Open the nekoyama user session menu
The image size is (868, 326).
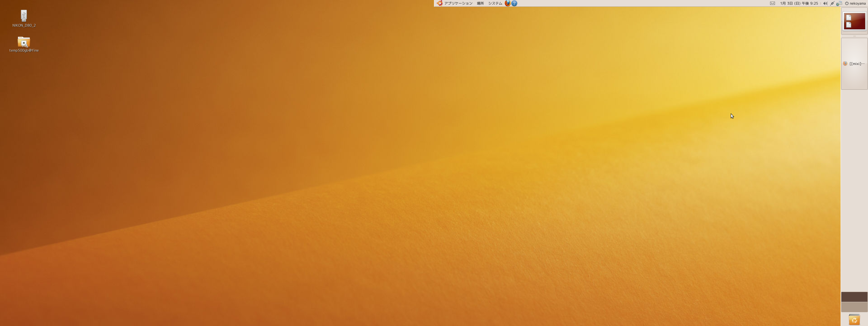[855, 3]
